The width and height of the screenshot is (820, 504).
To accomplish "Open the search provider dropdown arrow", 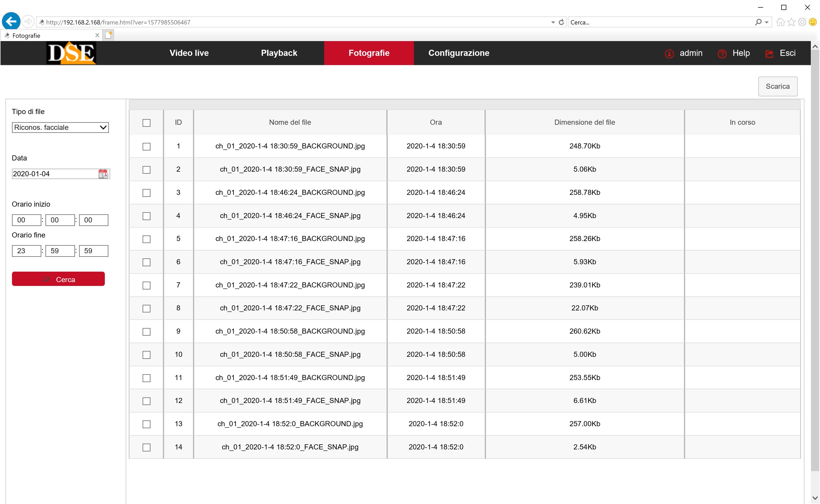I will (767, 22).
